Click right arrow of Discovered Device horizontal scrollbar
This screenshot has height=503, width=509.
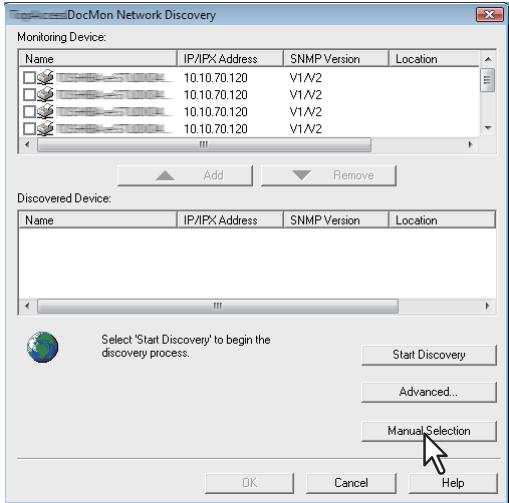[487, 306]
